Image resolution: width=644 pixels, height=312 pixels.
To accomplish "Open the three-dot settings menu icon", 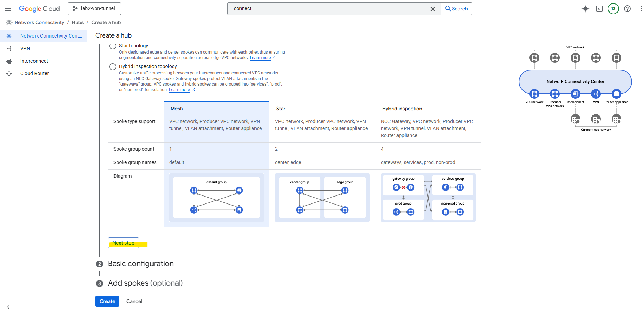I will (641, 9).
